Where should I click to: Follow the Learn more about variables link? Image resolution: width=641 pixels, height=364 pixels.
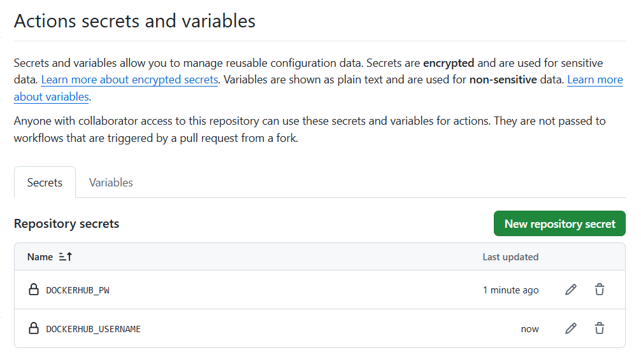point(594,80)
